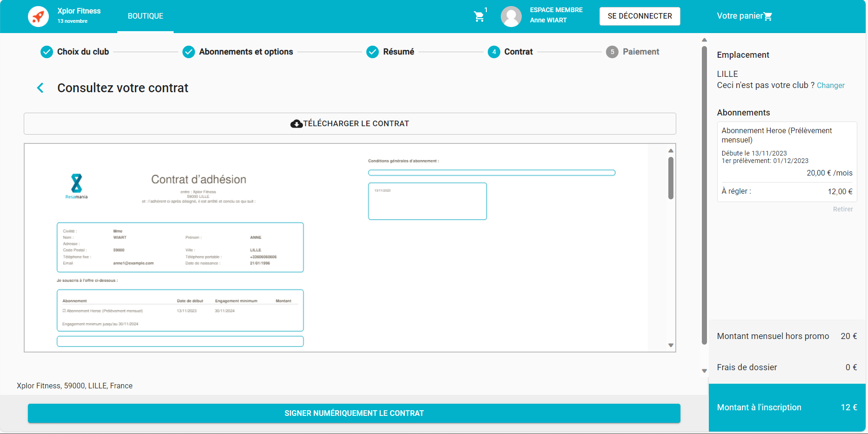The height and width of the screenshot is (434, 868).
Task: Click TÉLÉCHARGER LE CONTRAT button
Action: [350, 123]
